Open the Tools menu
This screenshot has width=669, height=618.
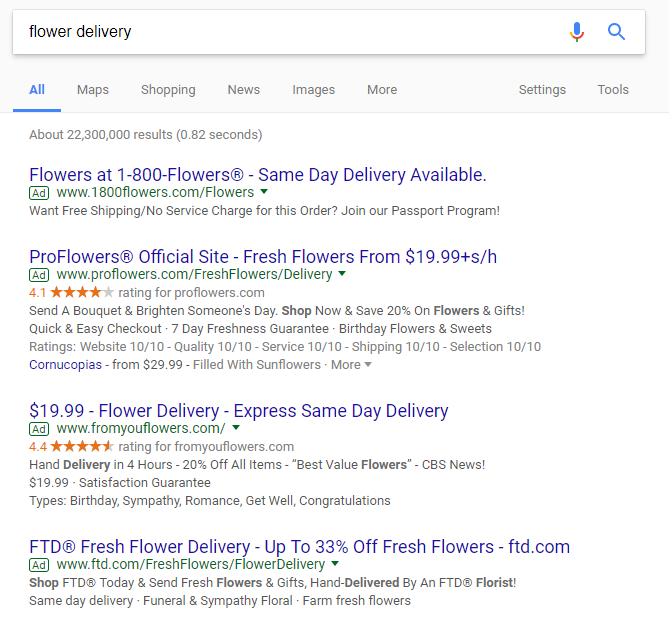(x=613, y=90)
